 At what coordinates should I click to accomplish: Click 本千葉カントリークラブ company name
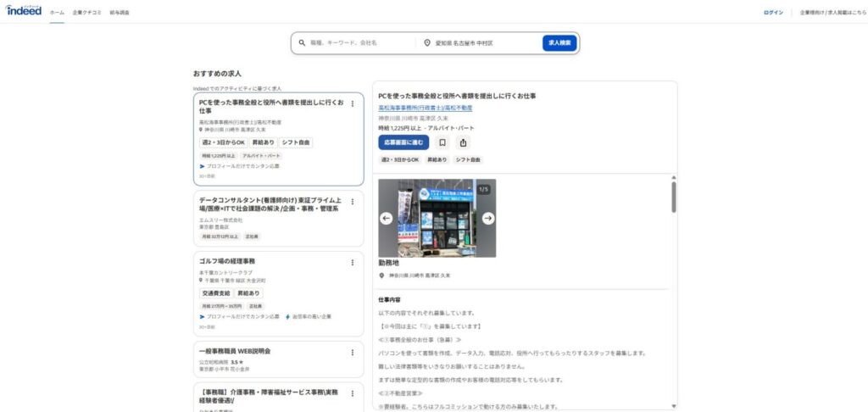225,273
